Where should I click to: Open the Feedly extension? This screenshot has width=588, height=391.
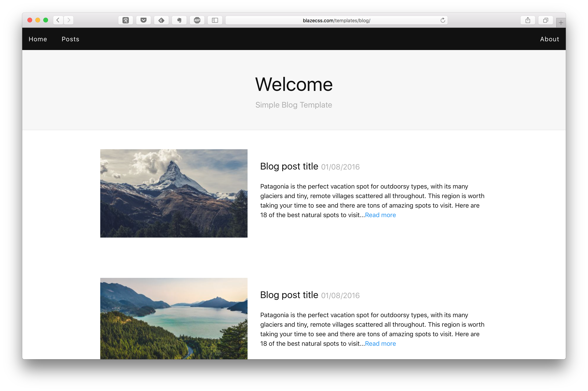pos(161,20)
